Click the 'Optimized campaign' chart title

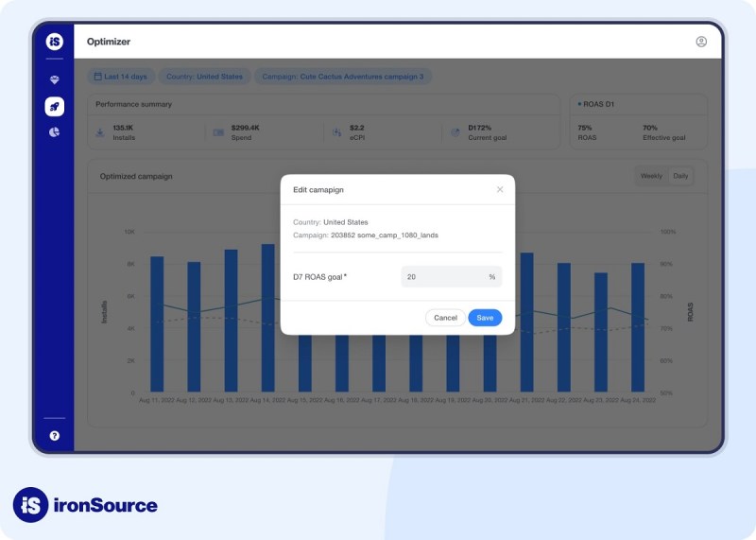tap(136, 176)
